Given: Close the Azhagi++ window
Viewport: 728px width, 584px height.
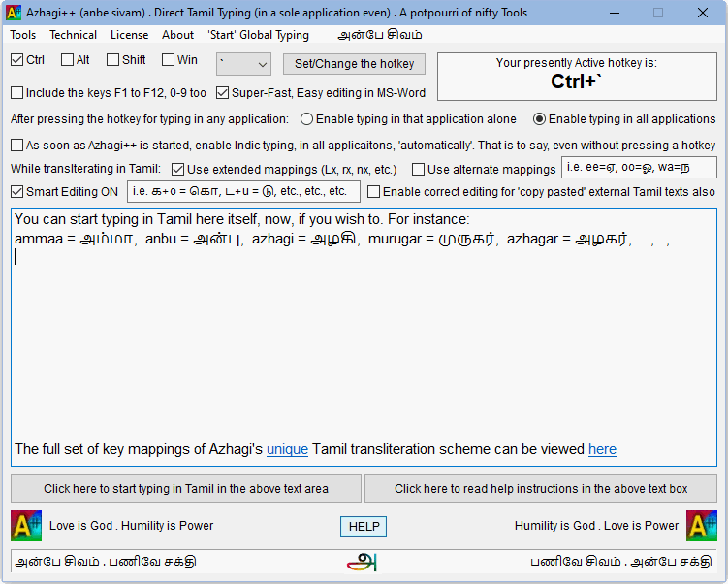Looking at the screenshot, I should coord(703,13).
